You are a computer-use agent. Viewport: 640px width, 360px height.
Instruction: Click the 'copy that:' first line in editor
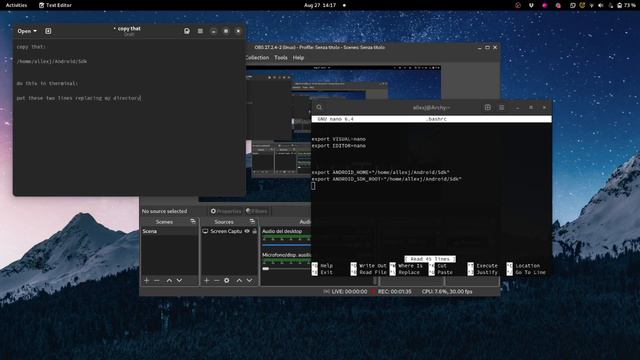tap(31, 47)
